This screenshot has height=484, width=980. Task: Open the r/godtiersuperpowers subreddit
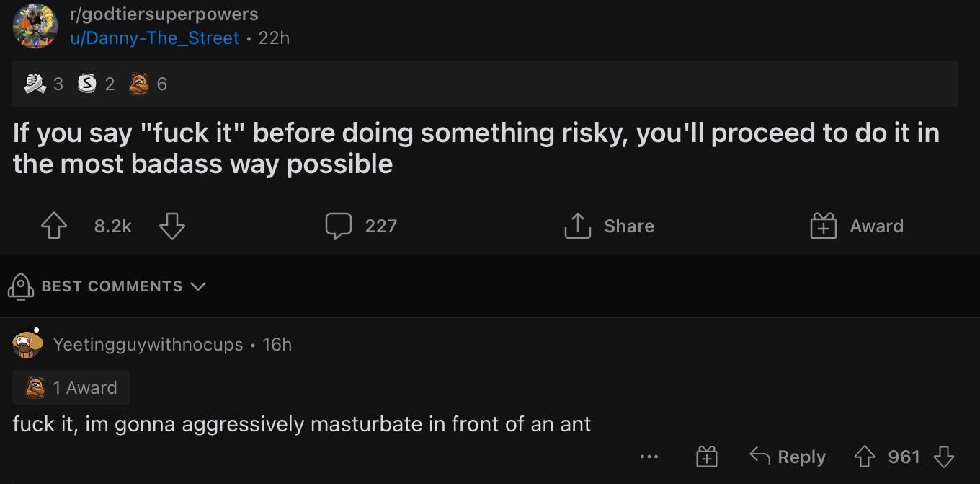[164, 13]
